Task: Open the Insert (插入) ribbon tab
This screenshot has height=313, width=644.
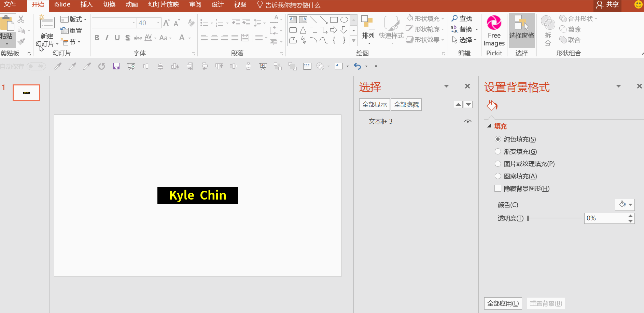Action: click(86, 5)
